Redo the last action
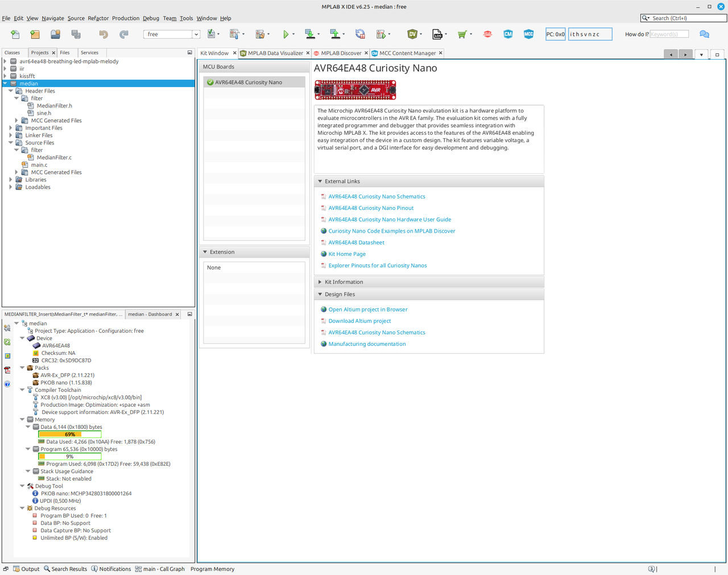Viewport: 728px width, 575px height. 123,34
